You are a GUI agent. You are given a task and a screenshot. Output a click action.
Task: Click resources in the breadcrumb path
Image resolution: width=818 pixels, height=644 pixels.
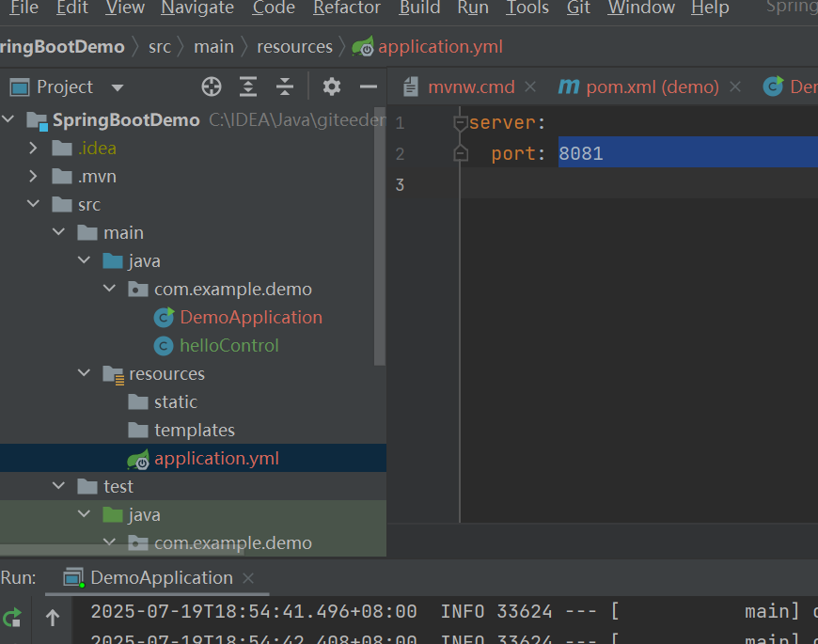(294, 46)
